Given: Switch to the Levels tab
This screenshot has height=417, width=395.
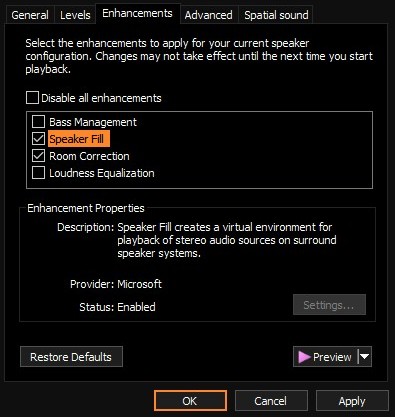Looking at the screenshot, I should 75,15.
